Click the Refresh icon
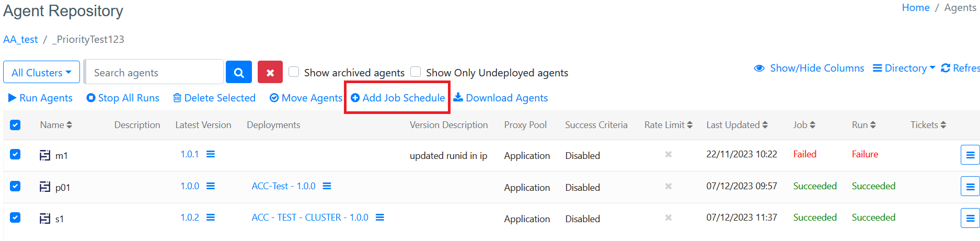Viewport: 980px width, 241px height. coord(946,68)
